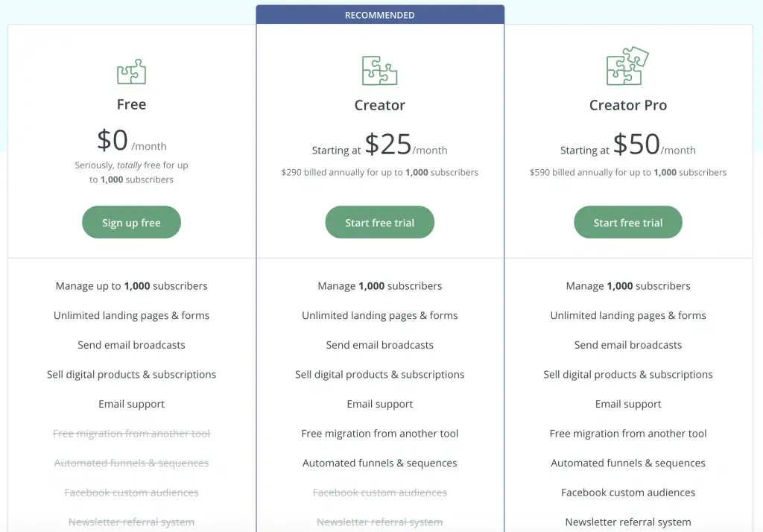Start free trial for the Creator plan
The width and height of the screenshot is (763, 532).
380,222
